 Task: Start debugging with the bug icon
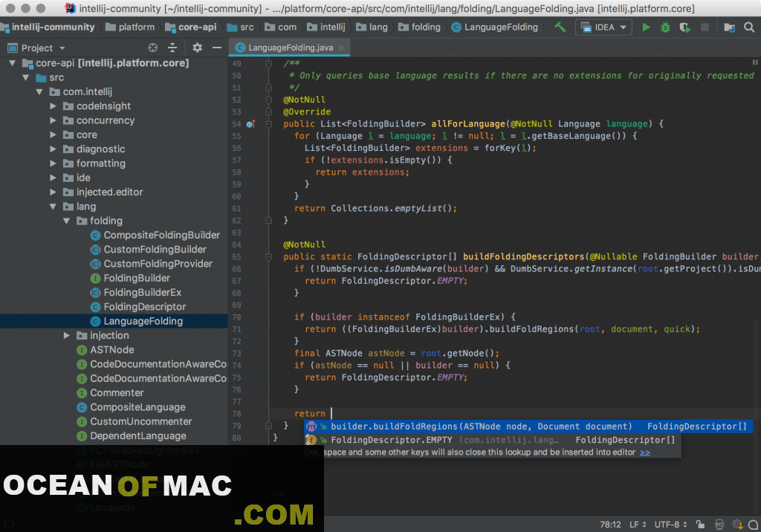tap(665, 27)
